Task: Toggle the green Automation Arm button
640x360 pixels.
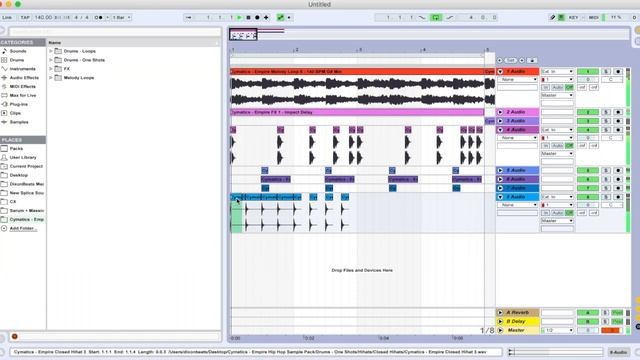Action: 280,18
